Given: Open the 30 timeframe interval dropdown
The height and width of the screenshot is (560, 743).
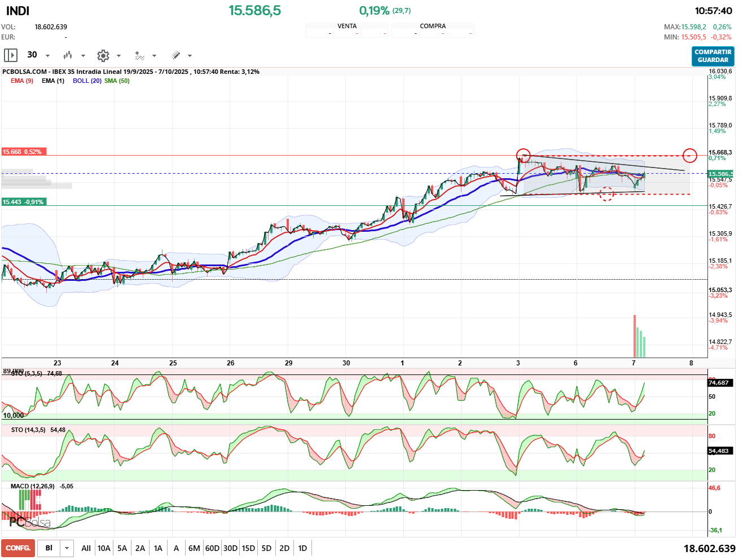Looking at the screenshot, I should [x=47, y=55].
